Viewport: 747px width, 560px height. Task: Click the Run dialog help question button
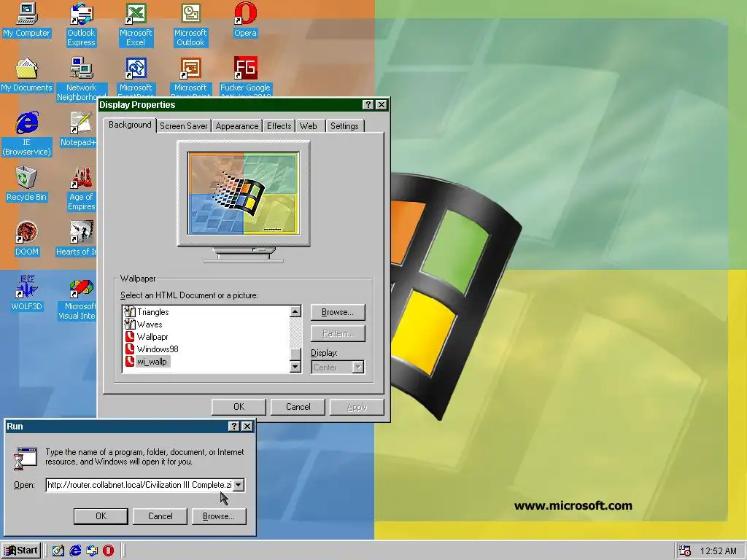click(234, 426)
